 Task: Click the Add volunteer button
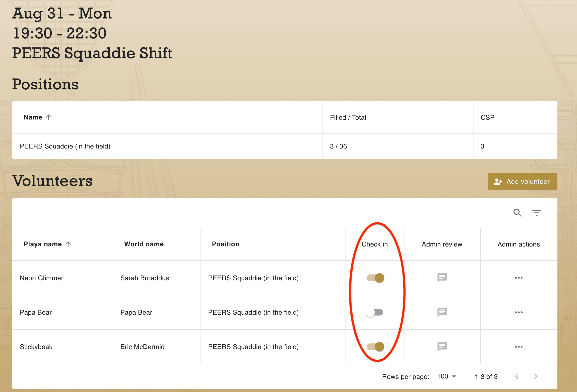[x=522, y=182]
